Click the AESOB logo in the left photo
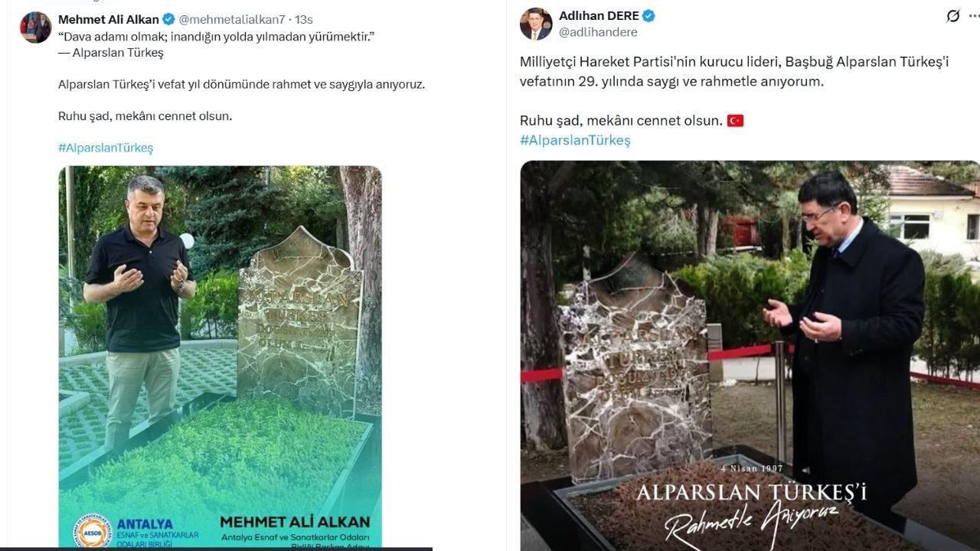This screenshot has height=551, width=980. pos(92,530)
